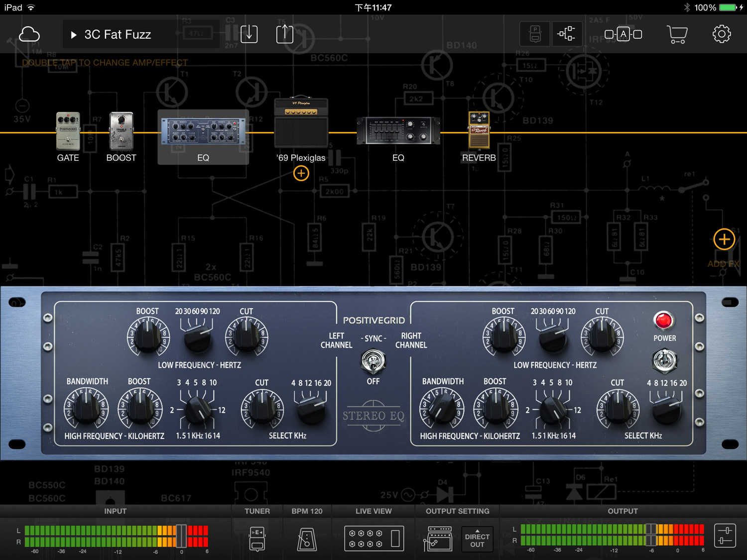Click left channel high frequency kilohertz selector

click(x=198, y=411)
